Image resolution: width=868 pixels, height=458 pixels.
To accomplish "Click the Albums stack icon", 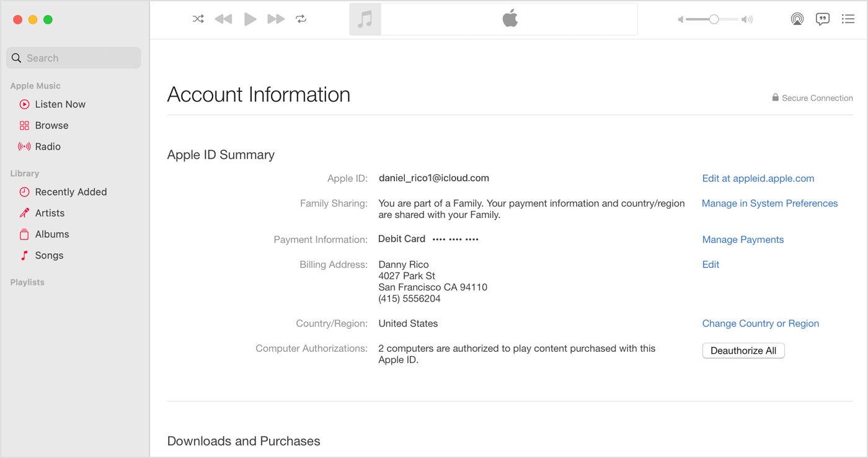I will (24, 234).
